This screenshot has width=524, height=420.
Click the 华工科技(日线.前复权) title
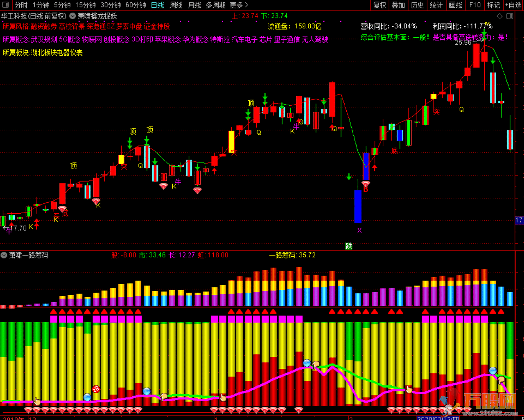[x=34, y=16]
